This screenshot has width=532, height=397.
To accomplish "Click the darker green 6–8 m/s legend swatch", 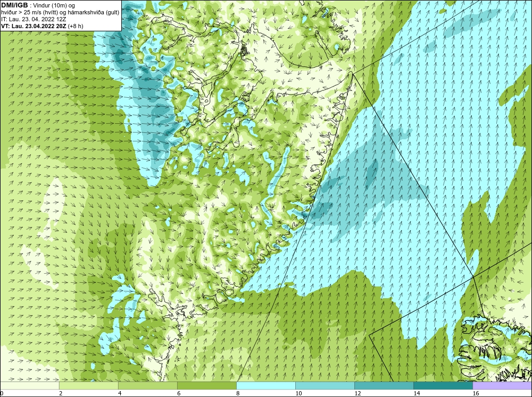I will coord(207,385).
